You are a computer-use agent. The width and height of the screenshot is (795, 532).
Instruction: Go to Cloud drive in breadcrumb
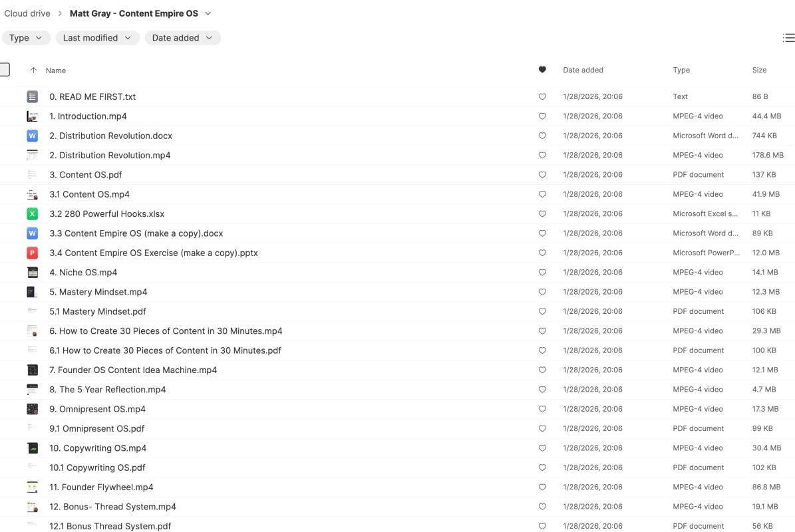(27, 13)
